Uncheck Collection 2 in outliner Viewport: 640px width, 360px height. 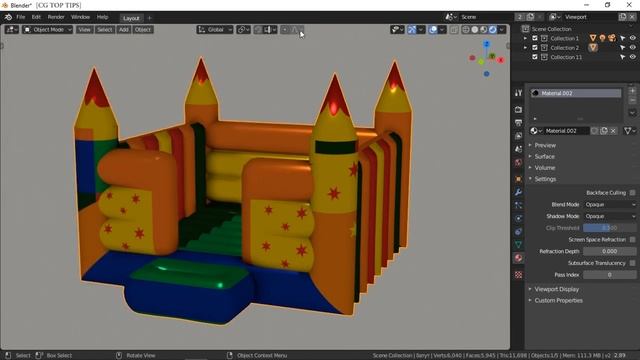click(x=535, y=48)
